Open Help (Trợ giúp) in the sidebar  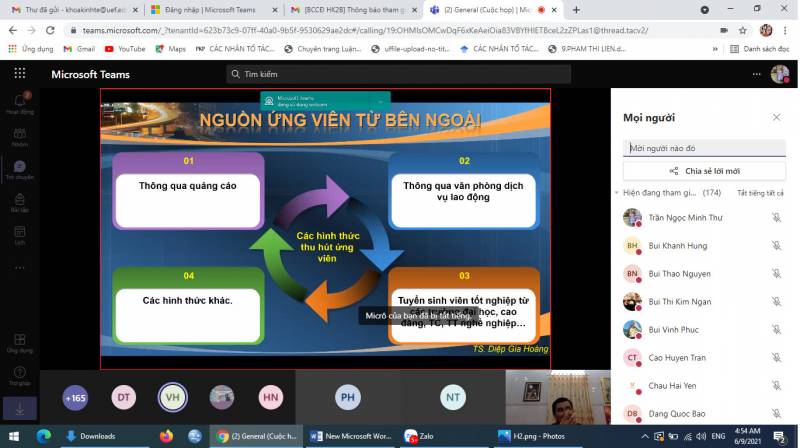[x=19, y=376]
